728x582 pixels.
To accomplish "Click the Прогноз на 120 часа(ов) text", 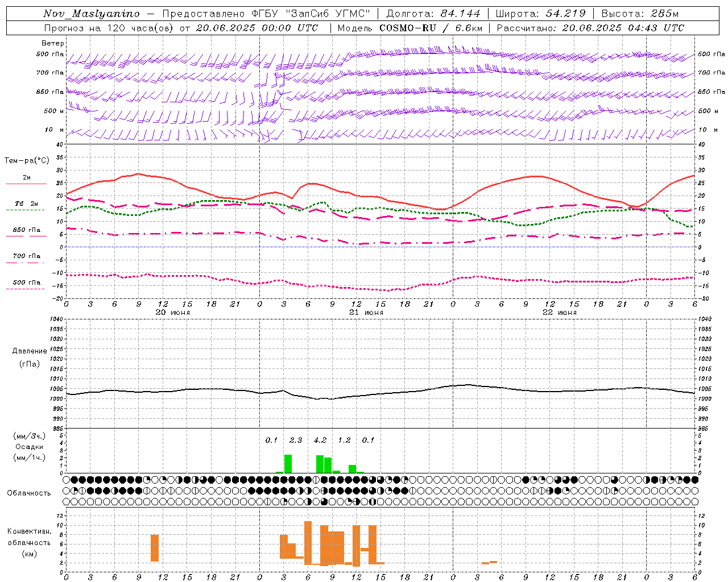I will tap(110, 28).
